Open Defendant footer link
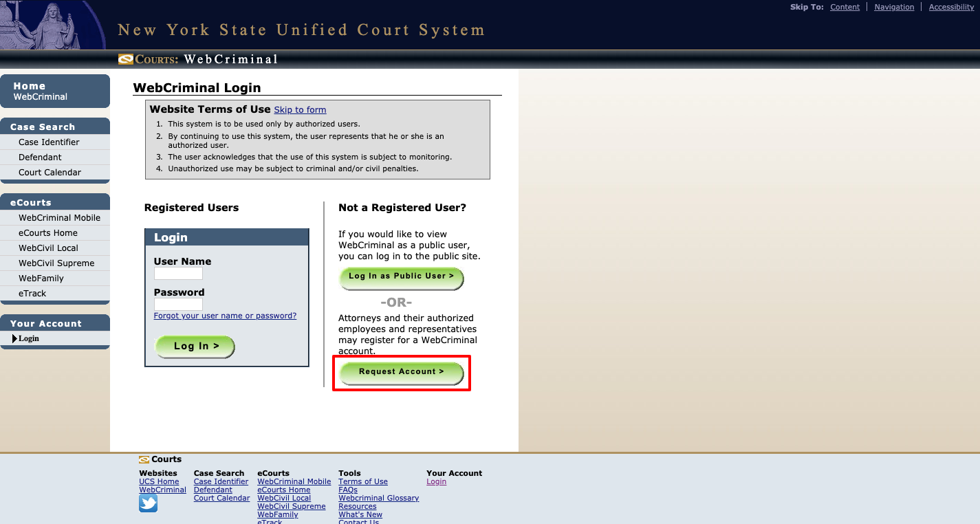This screenshot has width=980, height=524. 213,490
